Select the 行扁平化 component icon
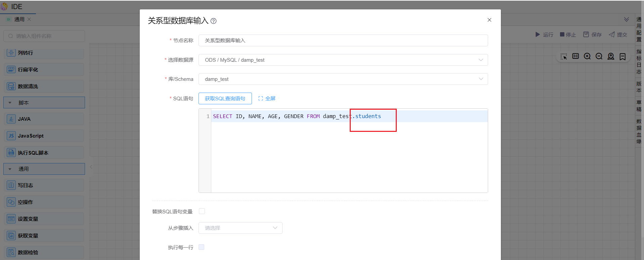644x260 pixels. point(11,69)
